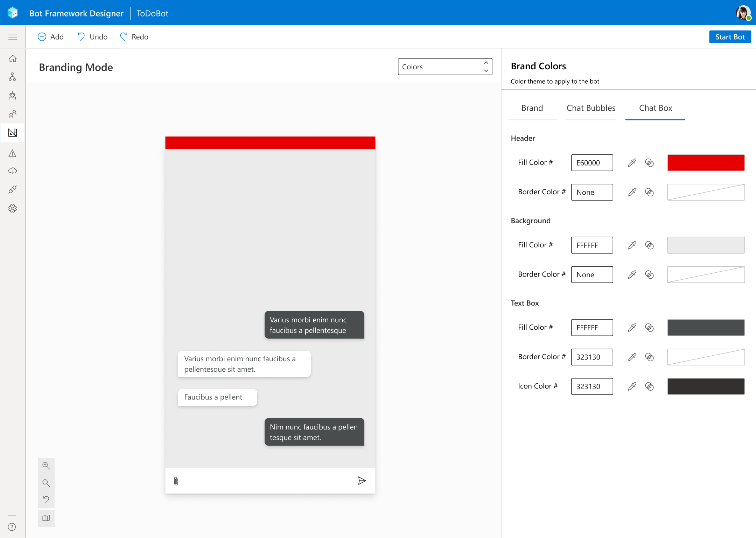This screenshot has height=538, width=756.
Task: Open the settings gear icon
Action: coord(13,209)
